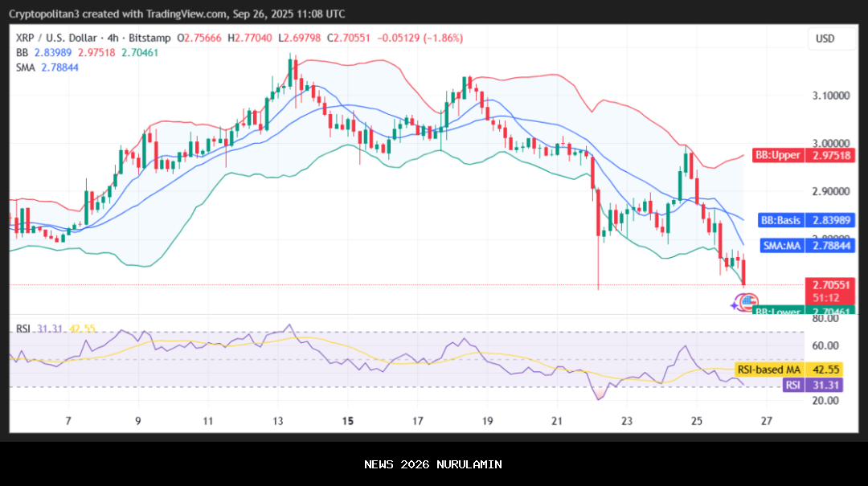Click the 27 date on the time axis
The width and height of the screenshot is (868, 486).
click(766, 421)
